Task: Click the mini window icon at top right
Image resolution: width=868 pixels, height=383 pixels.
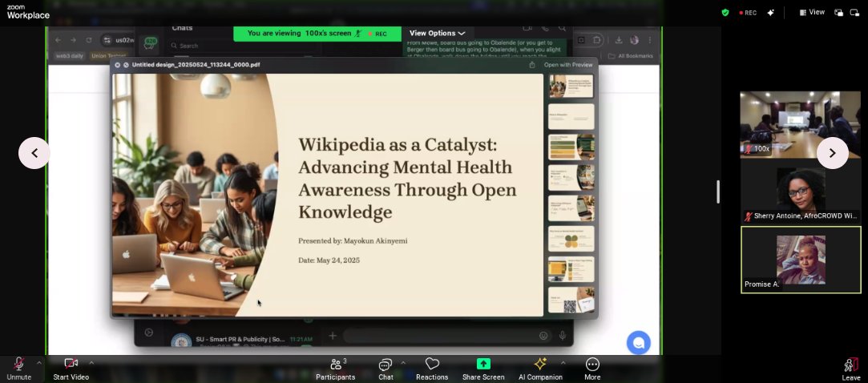Action: pos(854,12)
